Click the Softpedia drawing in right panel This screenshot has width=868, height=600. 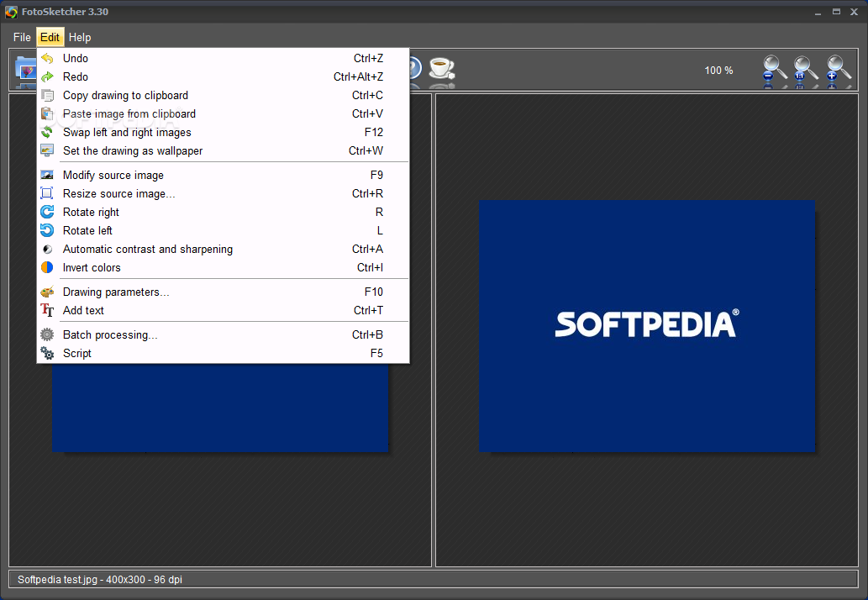(646, 326)
